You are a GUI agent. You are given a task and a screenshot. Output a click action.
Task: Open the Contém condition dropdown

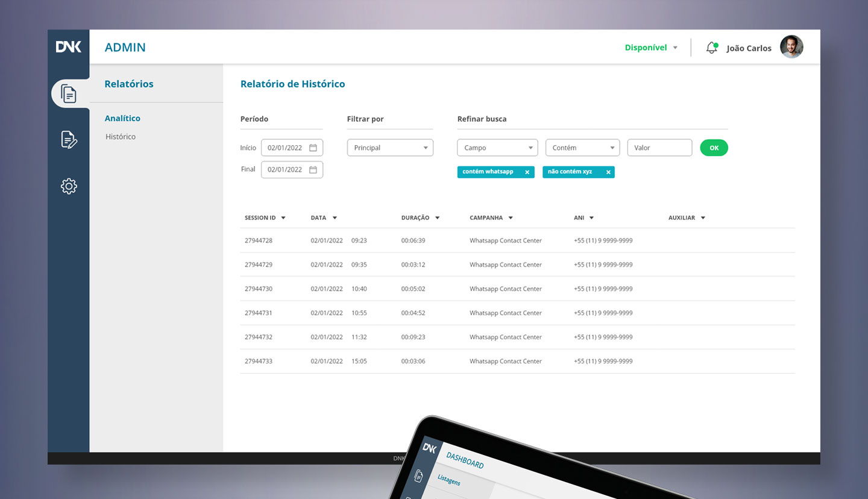582,148
